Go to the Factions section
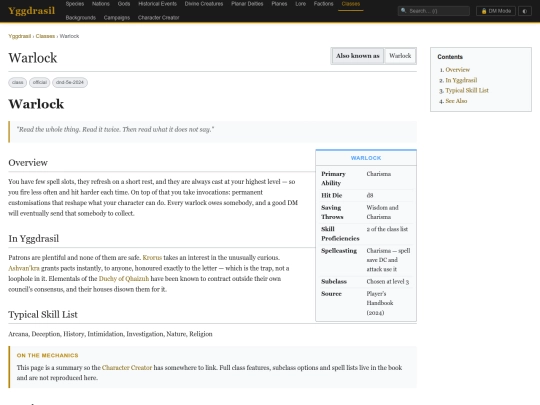The image size is (540, 405). (323, 4)
